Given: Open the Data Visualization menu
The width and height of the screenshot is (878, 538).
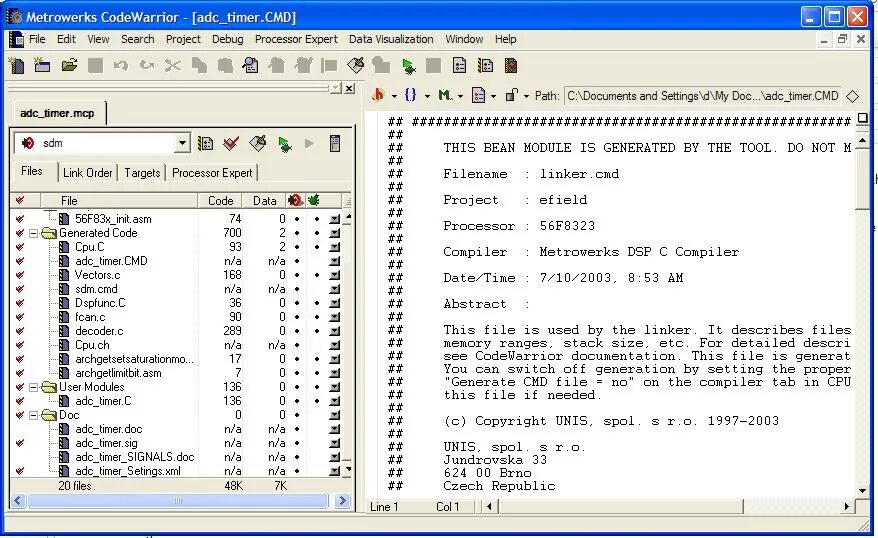Looking at the screenshot, I should tap(391, 39).
